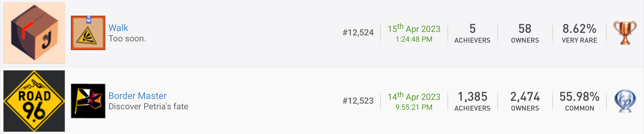
Task: Click the 15th Apr 2023 earned date
Action: tap(414, 33)
